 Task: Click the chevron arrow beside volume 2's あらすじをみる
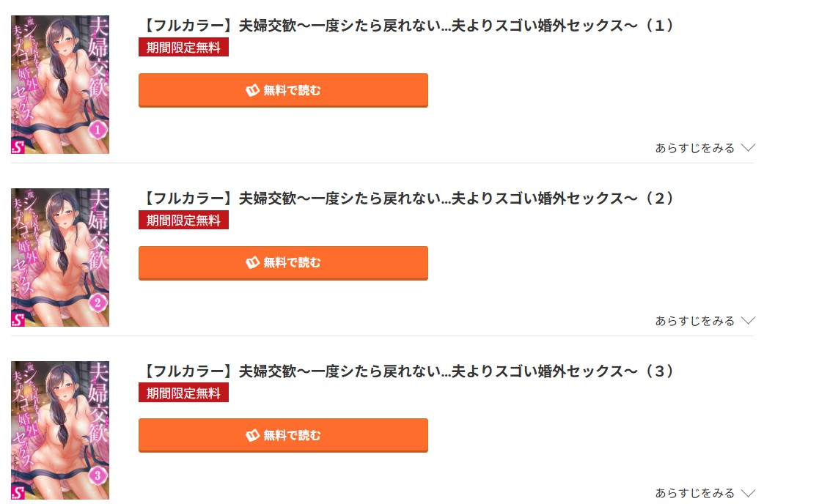748,320
